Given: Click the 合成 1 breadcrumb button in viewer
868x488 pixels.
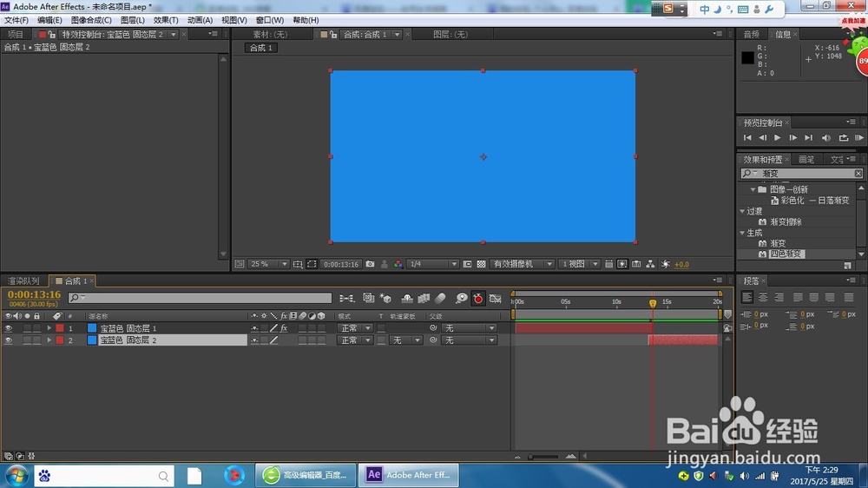Looking at the screenshot, I should click(x=260, y=48).
